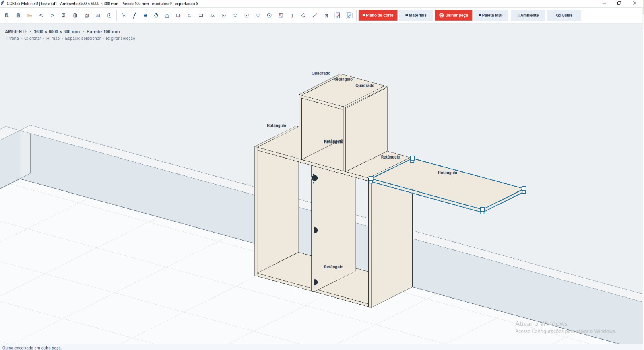
Task: Open the Paleta MDF panel
Action: pyautogui.click(x=491, y=15)
